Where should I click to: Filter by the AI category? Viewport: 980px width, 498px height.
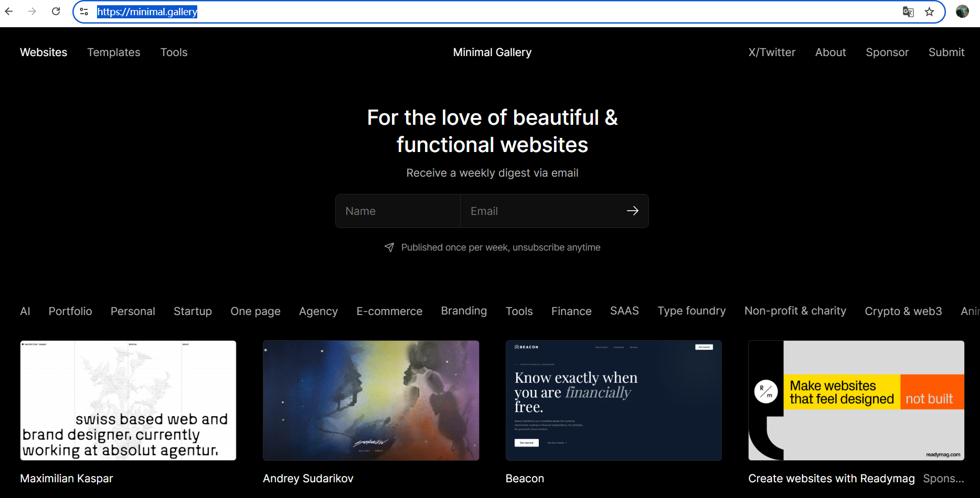[x=25, y=311]
